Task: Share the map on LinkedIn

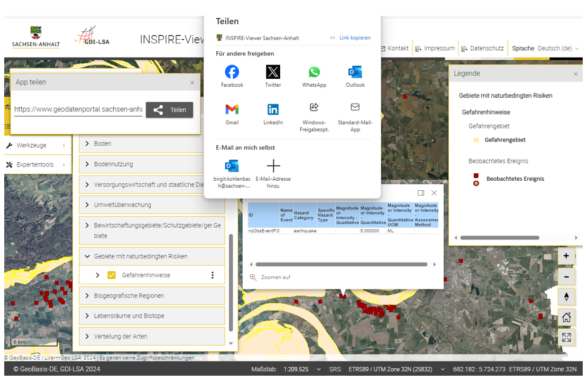Action: 273,109
